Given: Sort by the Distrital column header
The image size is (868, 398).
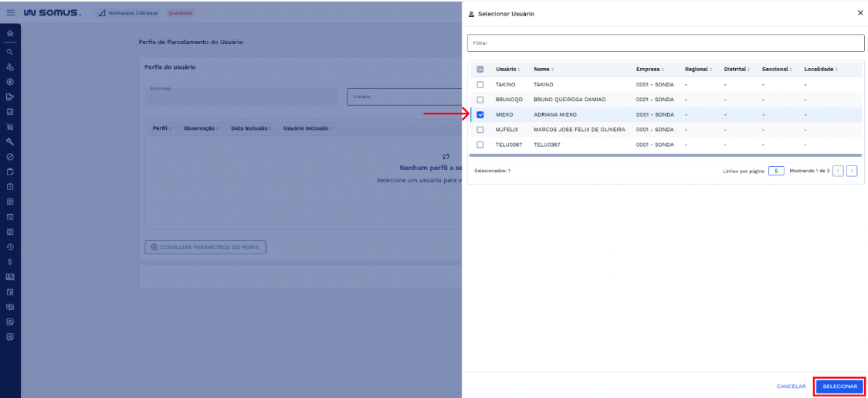Looking at the screenshot, I should (x=737, y=70).
